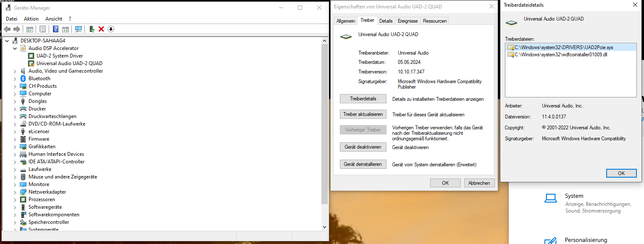Click the Prozessoren chip icon

click(x=24, y=199)
